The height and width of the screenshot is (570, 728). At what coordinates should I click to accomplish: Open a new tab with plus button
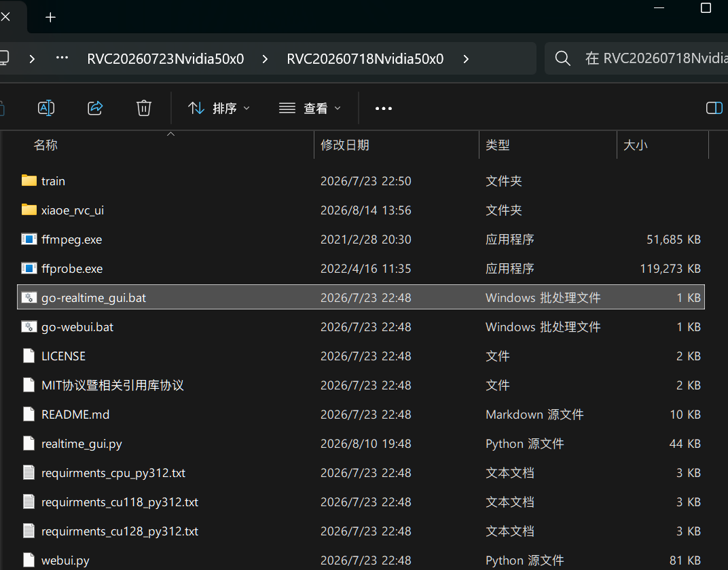[51, 17]
